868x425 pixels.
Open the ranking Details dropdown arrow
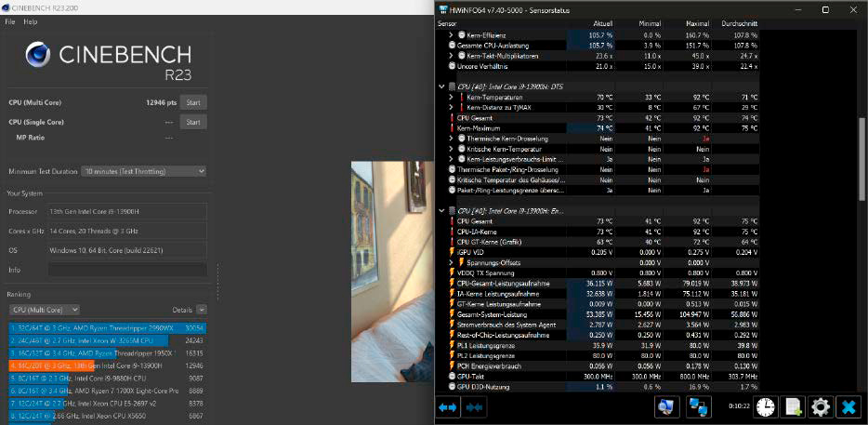click(202, 310)
